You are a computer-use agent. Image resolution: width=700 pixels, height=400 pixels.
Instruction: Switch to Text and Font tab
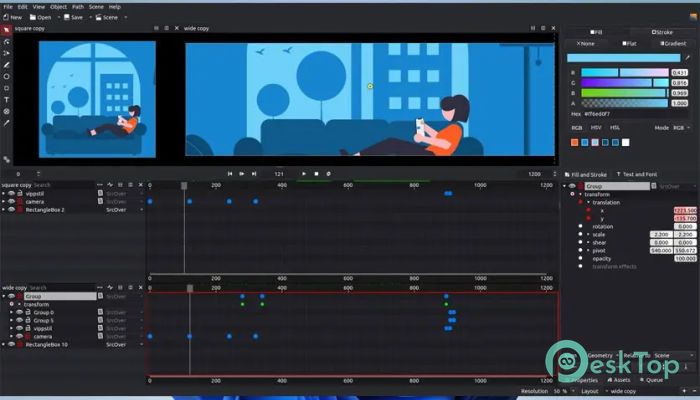click(637, 175)
